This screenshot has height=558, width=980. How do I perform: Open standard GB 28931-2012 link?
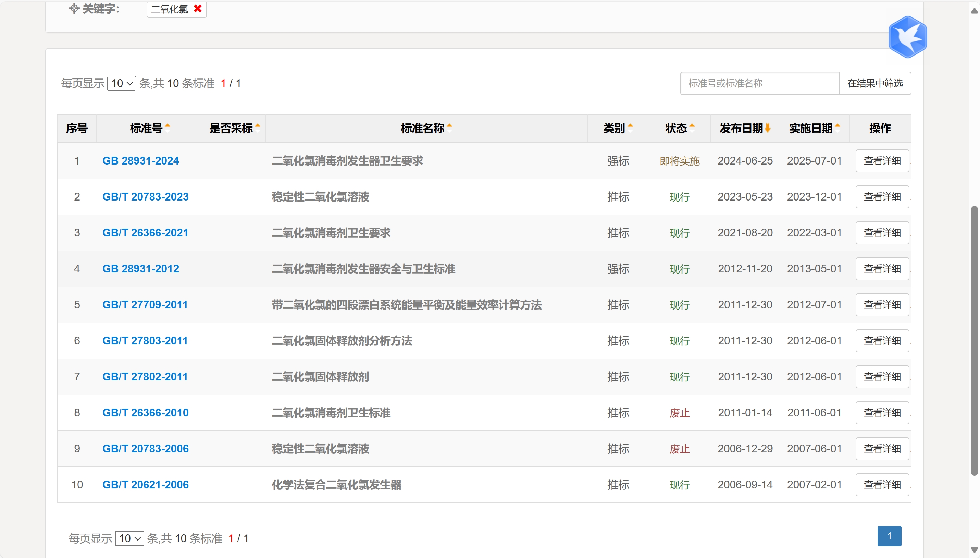tap(140, 269)
